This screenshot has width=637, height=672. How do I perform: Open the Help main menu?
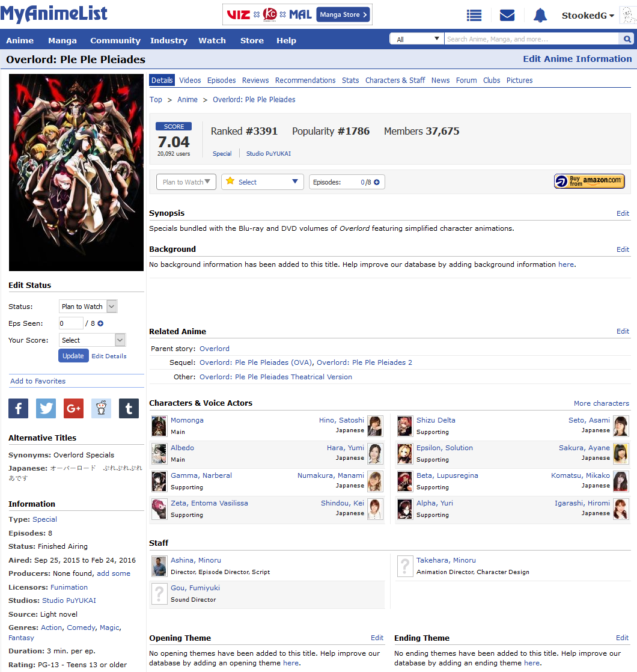point(286,41)
